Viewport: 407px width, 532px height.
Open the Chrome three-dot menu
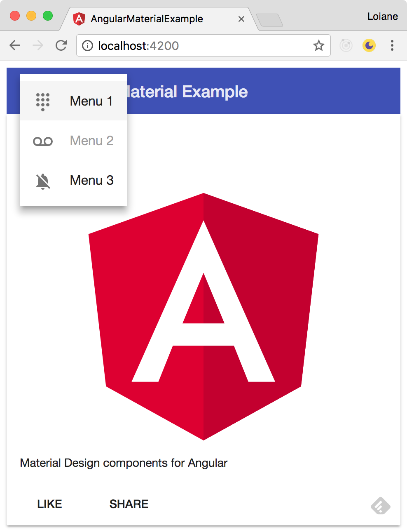click(392, 45)
